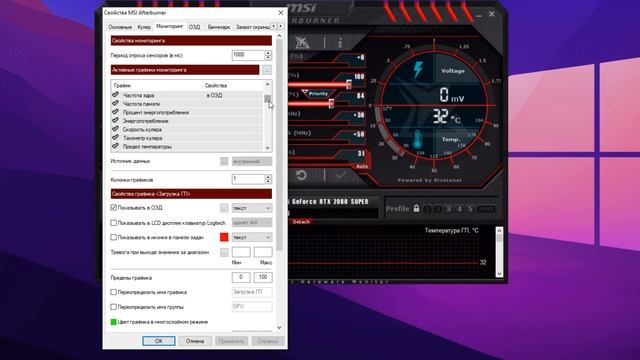Click the profile lock icon in Afterburner
This screenshot has height=360, width=640.
[416, 209]
